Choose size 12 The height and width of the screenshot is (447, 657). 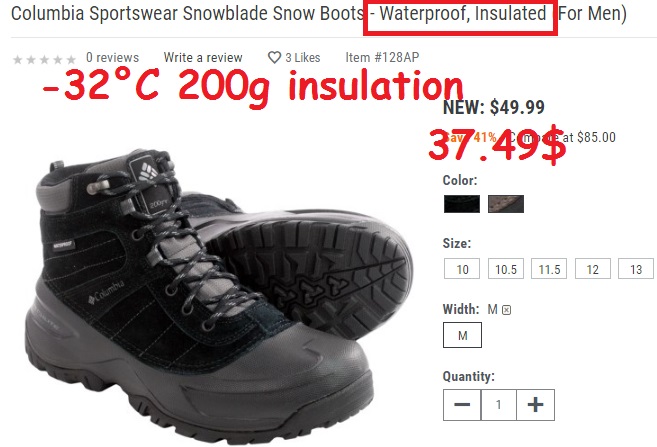[x=592, y=269]
